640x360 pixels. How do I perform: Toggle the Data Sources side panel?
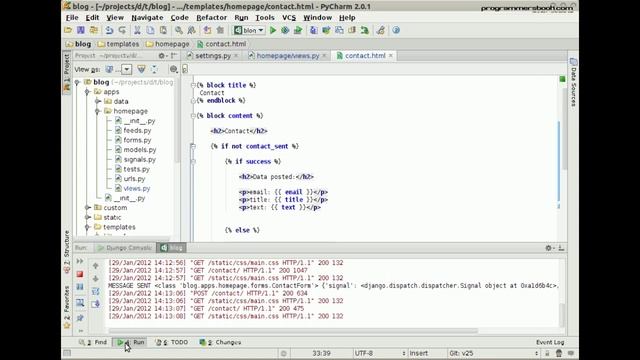point(573,82)
